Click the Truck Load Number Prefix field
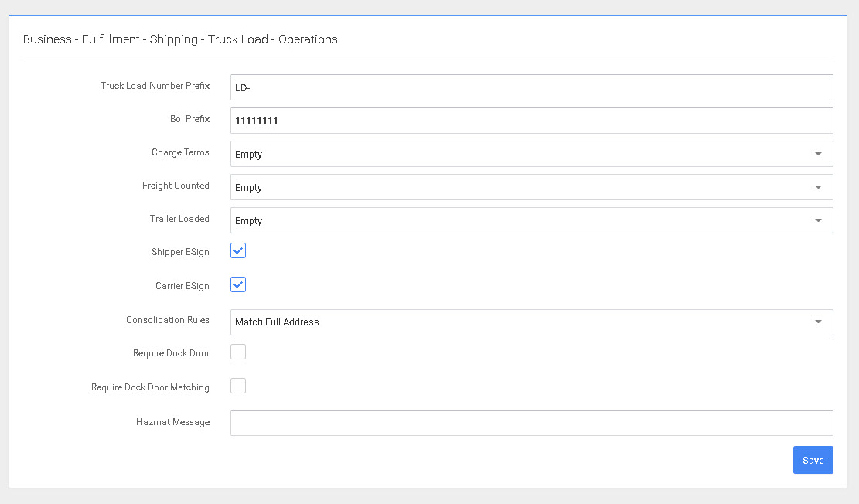859x504 pixels. pyautogui.click(x=531, y=87)
